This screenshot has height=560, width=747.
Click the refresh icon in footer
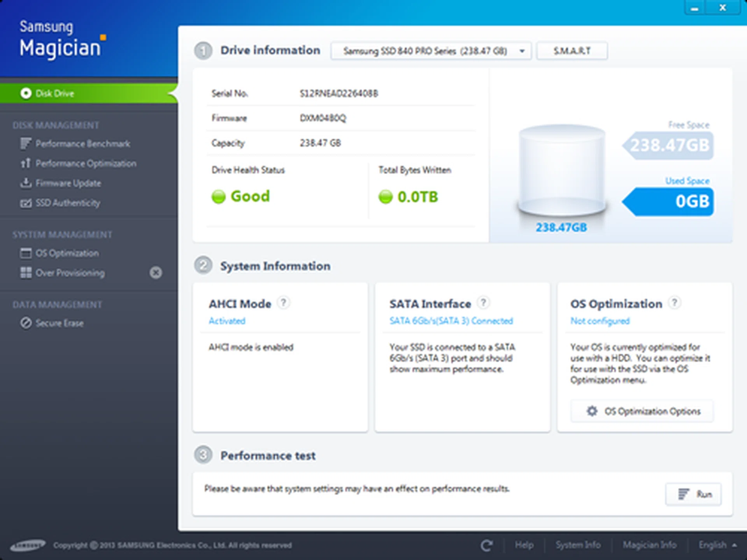click(486, 545)
